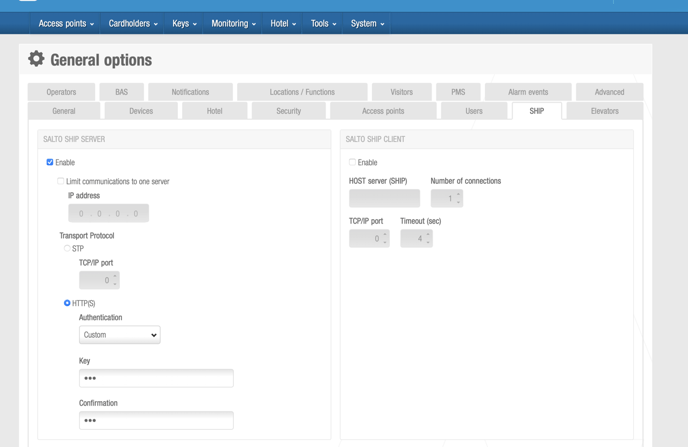This screenshot has height=447, width=688.
Task: Open the Access points menu
Action: pos(66,23)
